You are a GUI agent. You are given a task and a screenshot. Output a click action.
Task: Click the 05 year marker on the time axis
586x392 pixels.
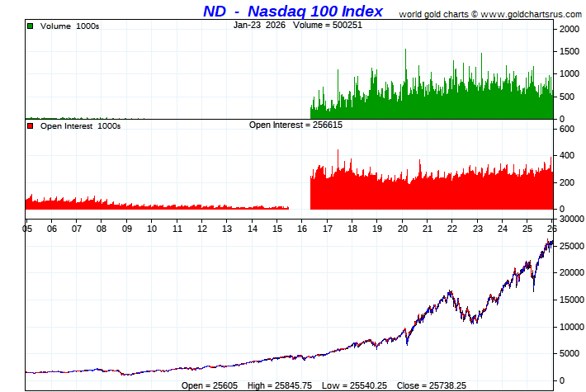27,228
